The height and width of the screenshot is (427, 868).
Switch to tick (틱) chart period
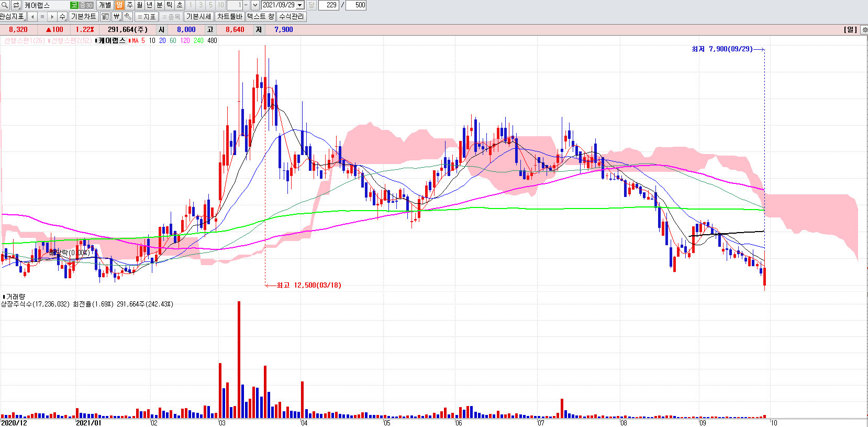click(170, 5)
